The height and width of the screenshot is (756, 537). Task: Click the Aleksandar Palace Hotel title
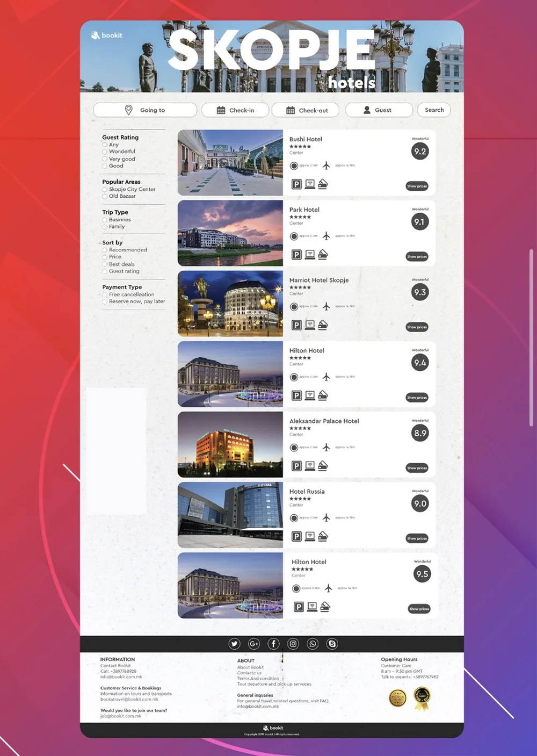[324, 421]
